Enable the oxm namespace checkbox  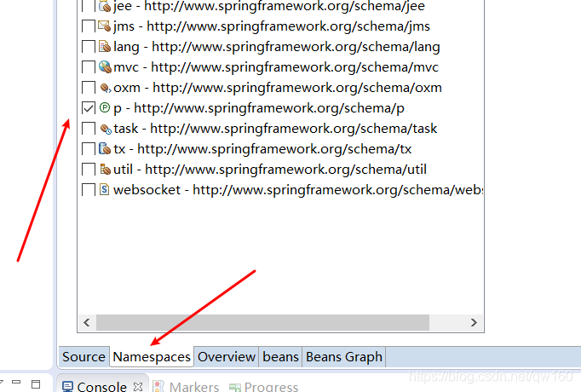click(x=89, y=88)
